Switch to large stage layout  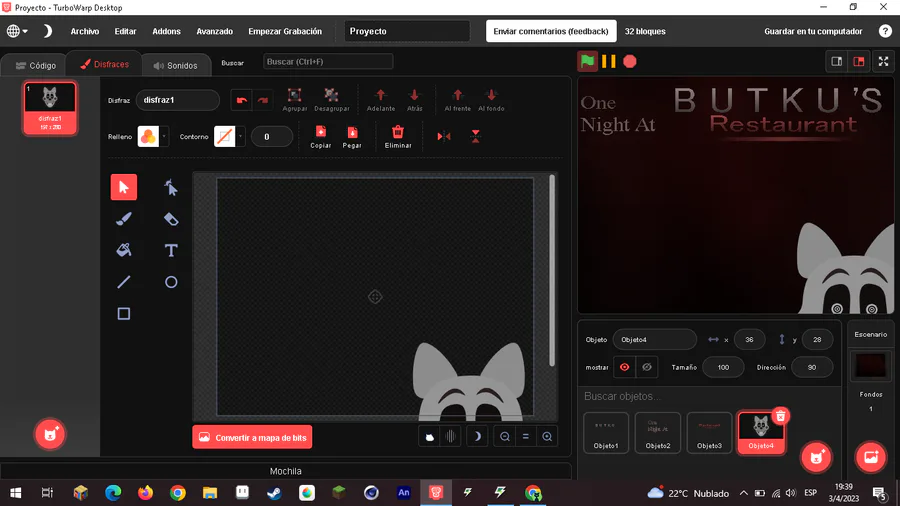click(x=859, y=61)
